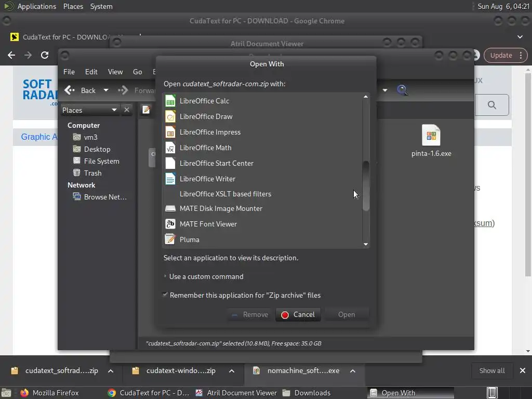Click the edit location pencil icon
532x399 pixels.
(146, 110)
